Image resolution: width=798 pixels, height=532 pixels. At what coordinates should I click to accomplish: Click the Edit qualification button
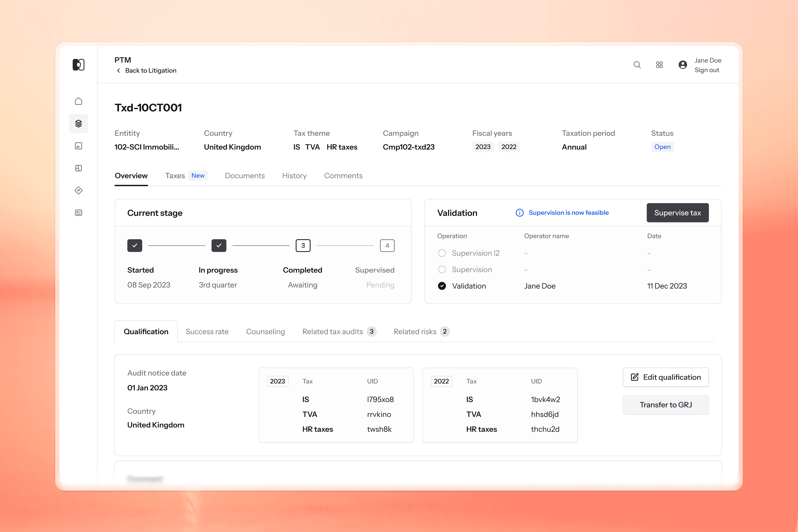click(x=665, y=377)
